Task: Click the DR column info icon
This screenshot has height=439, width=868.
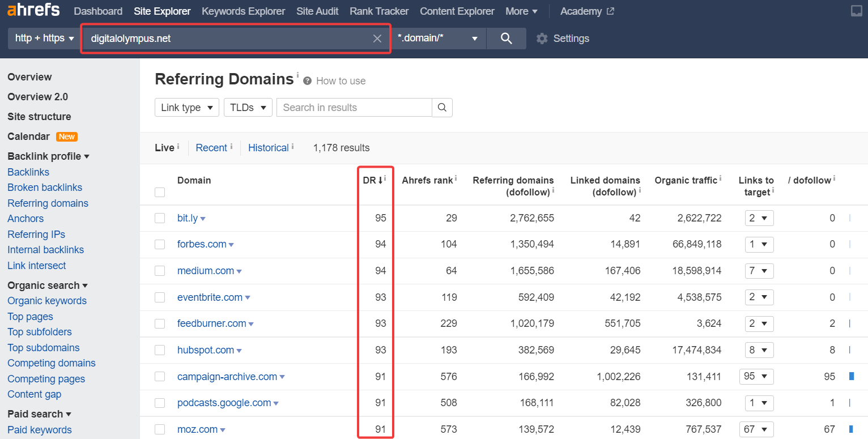Action: pos(386,178)
